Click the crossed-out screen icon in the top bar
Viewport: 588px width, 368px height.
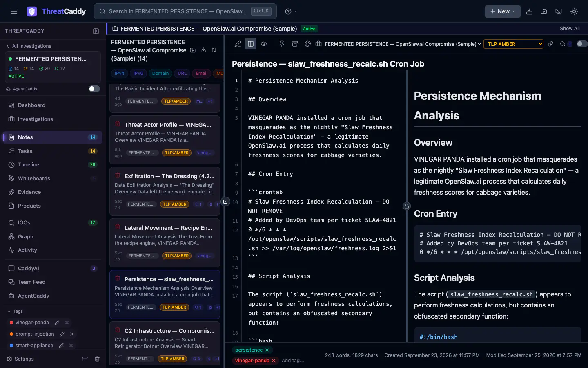pos(559,11)
